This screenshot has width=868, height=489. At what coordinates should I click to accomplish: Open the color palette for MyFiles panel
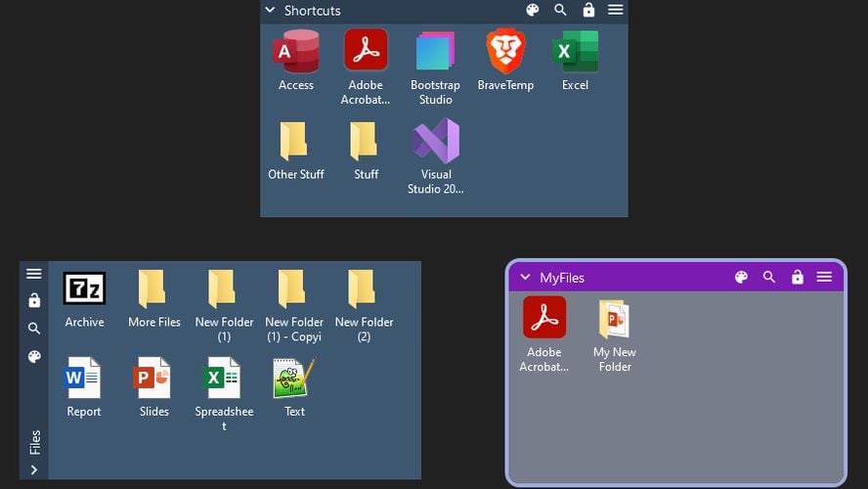click(741, 278)
